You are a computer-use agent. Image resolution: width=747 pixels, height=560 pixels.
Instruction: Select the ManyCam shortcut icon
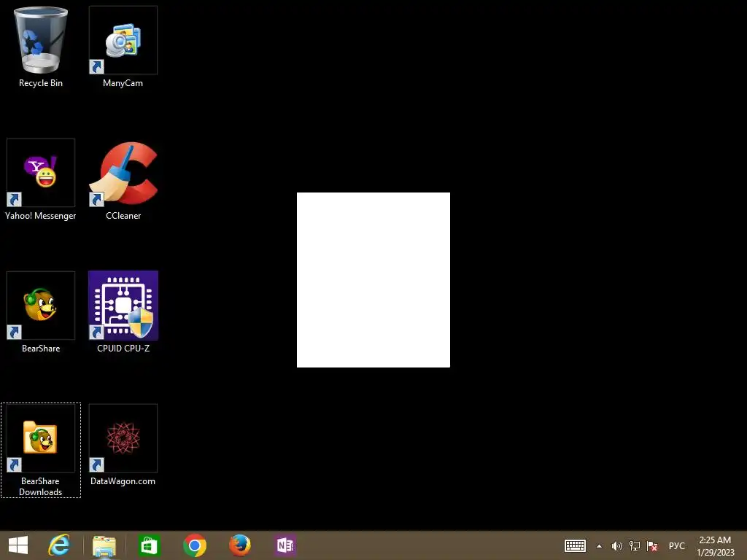coord(123,40)
